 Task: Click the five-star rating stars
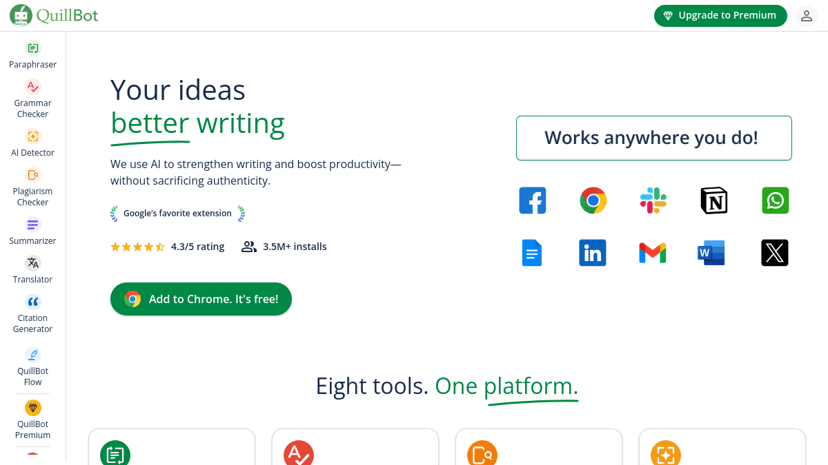[x=137, y=246]
